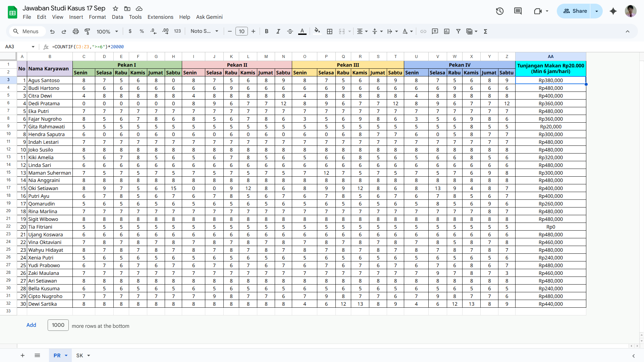Image resolution: width=644 pixels, height=362 pixels.
Task: Toggle strikethrough formatting
Action: pyautogui.click(x=290, y=32)
